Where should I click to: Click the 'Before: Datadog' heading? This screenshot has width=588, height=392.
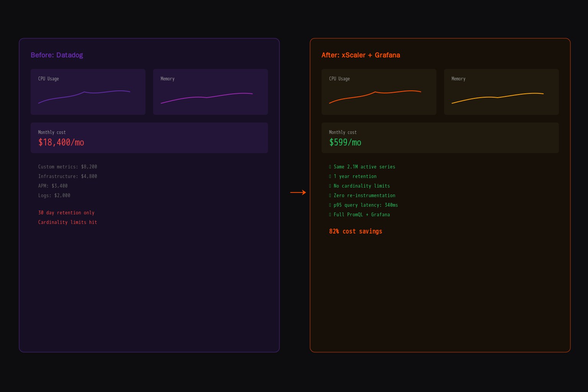(x=57, y=55)
